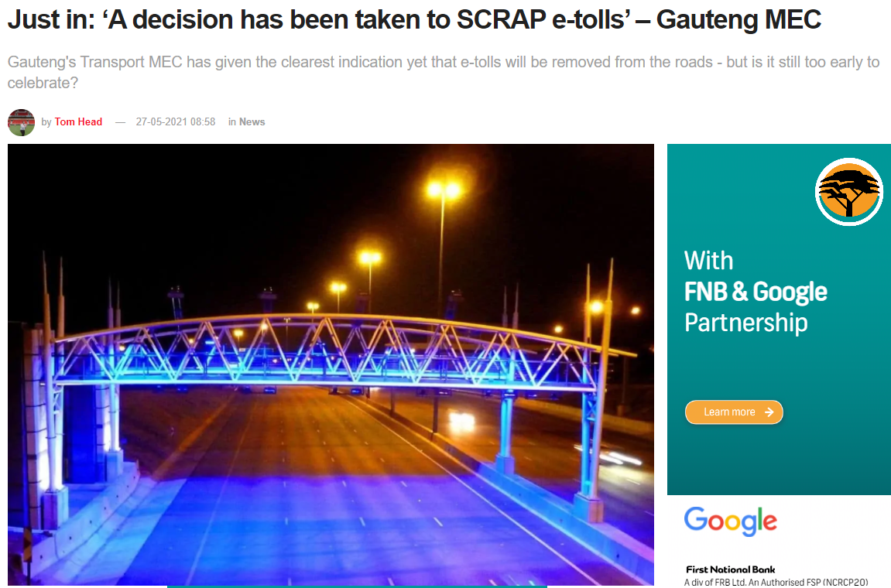Click the Google logo in the ad
Image resolution: width=891 pixels, height=588 pixels.
point(730,521)
